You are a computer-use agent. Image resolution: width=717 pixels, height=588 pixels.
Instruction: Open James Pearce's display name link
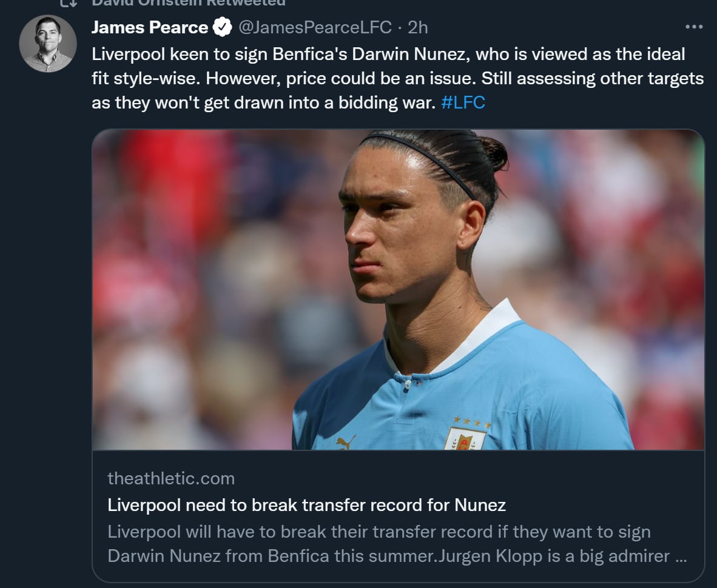(150, 27)
